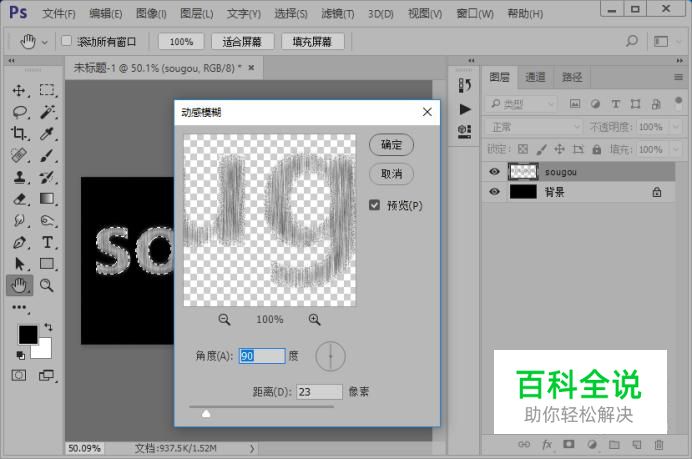Click the foreground color swatch
This screenshot has height=459, width=692.
click(x=28, y=335)
